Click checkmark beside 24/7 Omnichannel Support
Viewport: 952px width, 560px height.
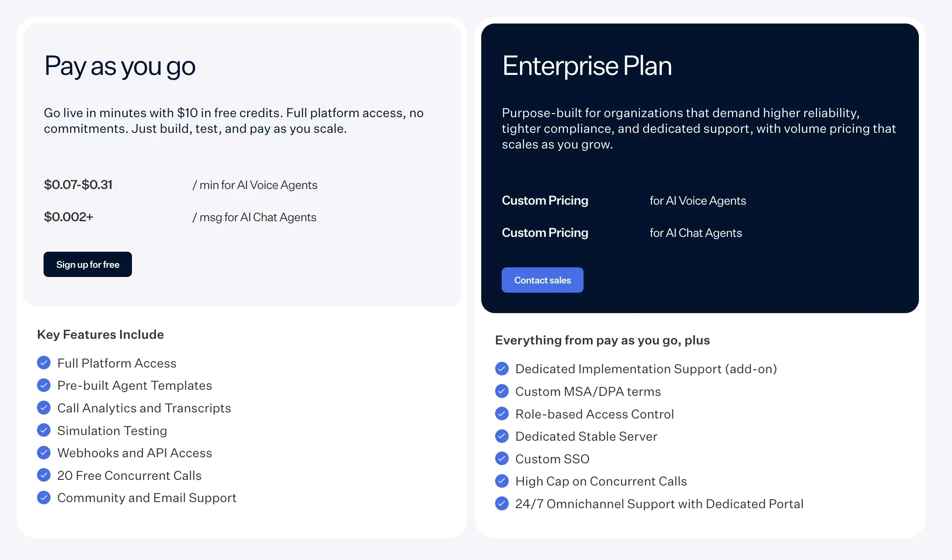(x=502, y=503)
